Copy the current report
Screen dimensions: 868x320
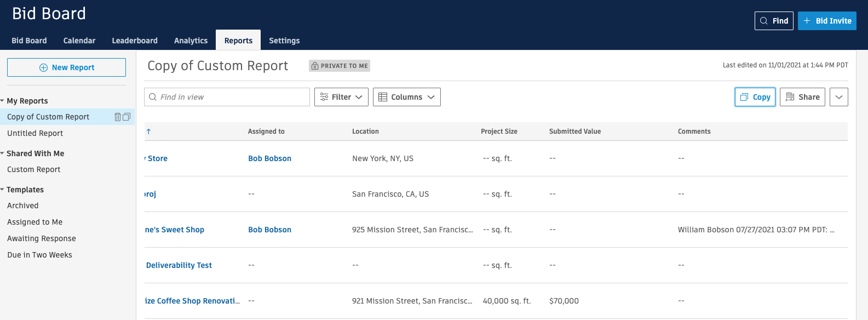coord(755,97)
